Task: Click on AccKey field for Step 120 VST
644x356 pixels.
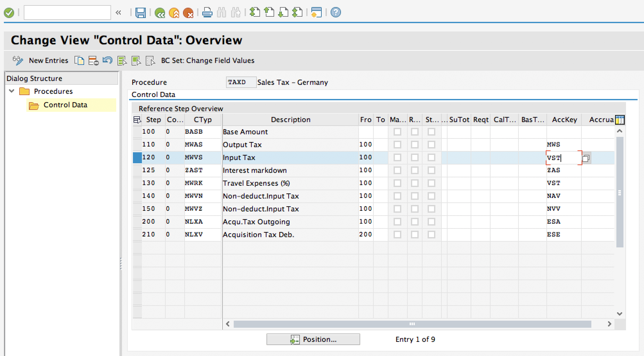Action: coord(562,157)
